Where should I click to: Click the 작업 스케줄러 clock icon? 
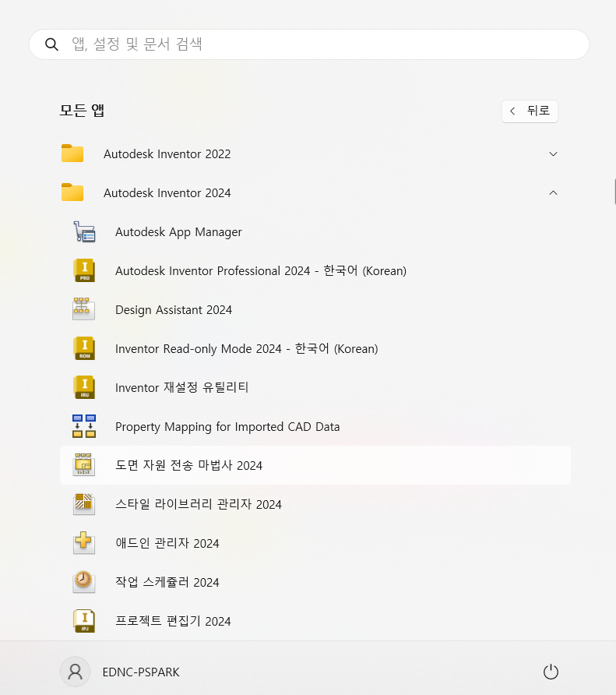(84, 582)
